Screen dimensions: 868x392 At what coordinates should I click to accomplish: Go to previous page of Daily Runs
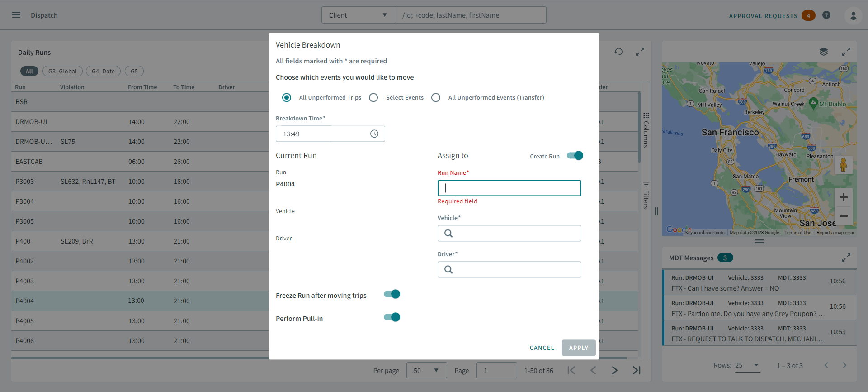[593, 370]
